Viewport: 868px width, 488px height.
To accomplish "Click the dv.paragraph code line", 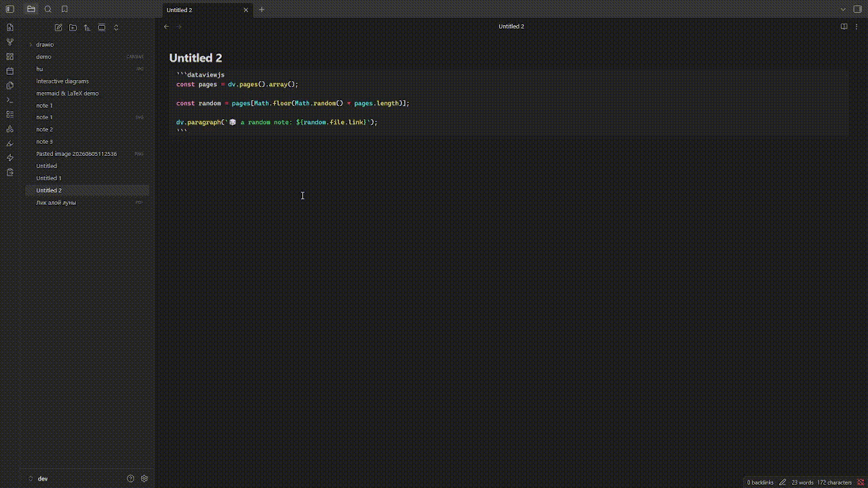I will click(x=277, y=122).
